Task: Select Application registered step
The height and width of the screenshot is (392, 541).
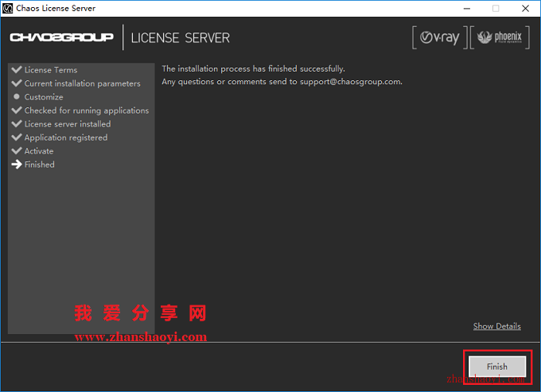Action: click(65, 138)
